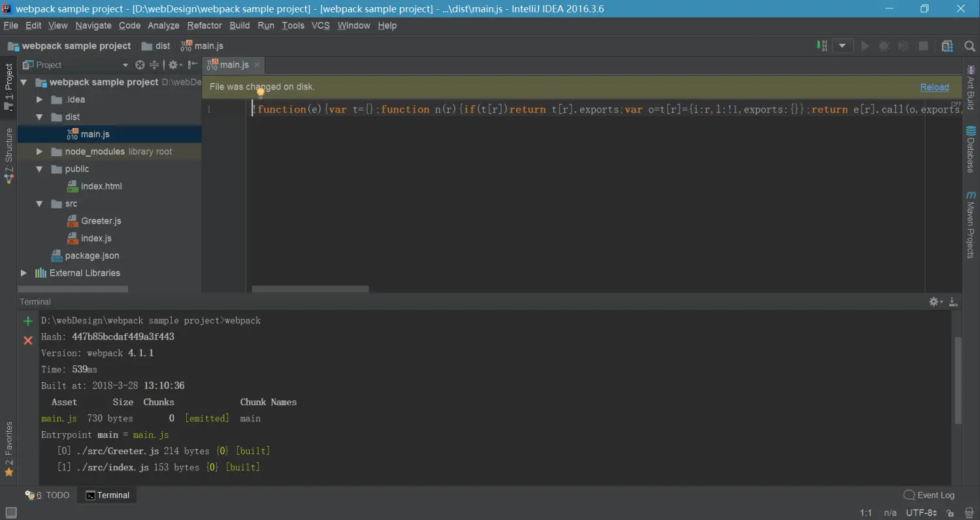
Task: Expand node_modules library root
Action: tap(40, 152)
